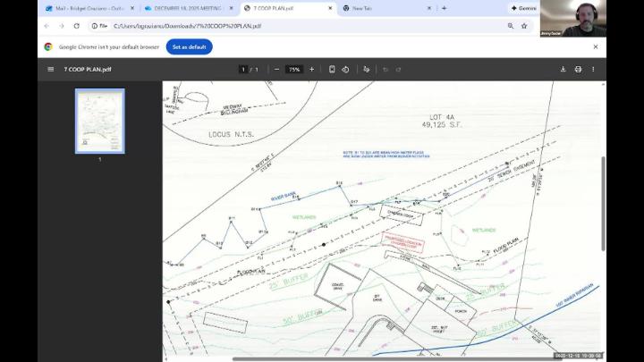The width and height of the screenshot is (644, 362).
Task: Reload the current page
Action: click(x=77, y=26)
